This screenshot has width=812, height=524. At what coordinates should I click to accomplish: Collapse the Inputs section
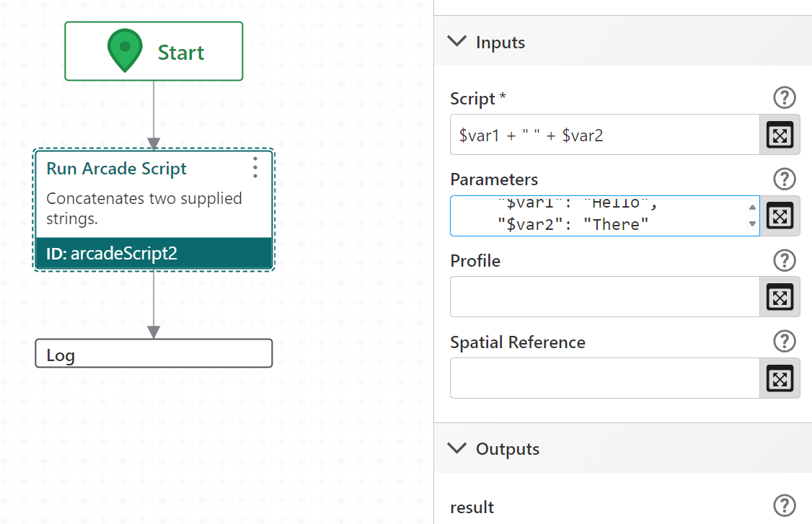[456, 41]
